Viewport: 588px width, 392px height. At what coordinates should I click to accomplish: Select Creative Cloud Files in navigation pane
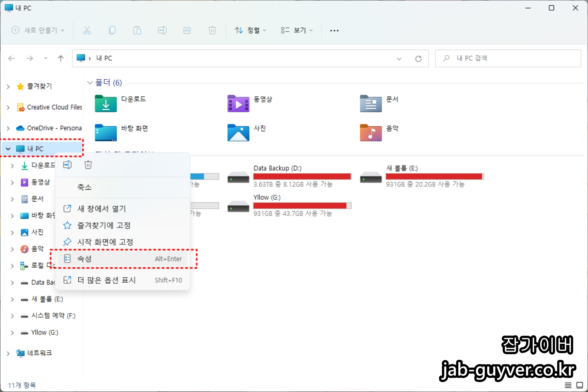click(49, 107)
